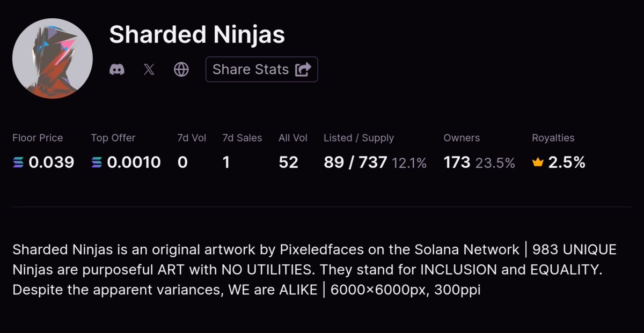Open the website globe icon
644x333 pixels.
click(x=181, y=70)
